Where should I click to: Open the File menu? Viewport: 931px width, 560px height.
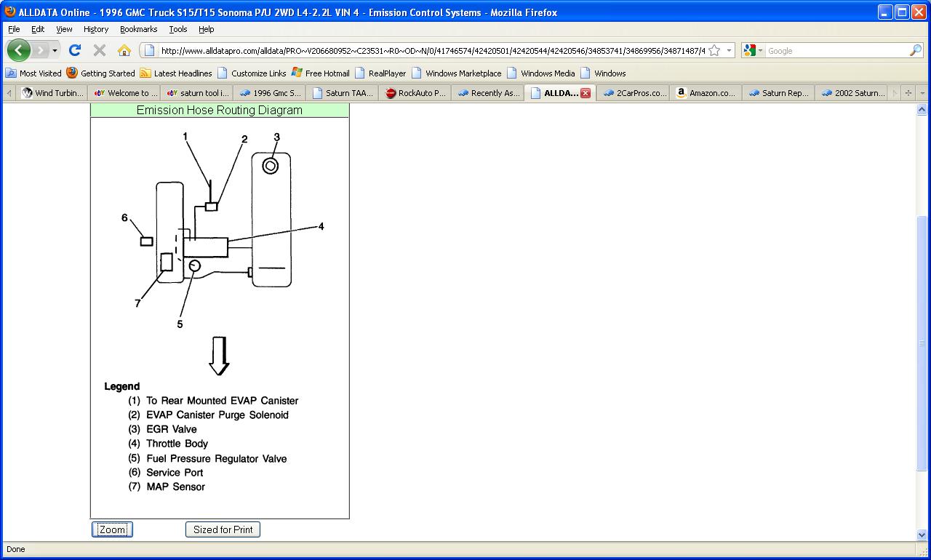tap(14, 29)
